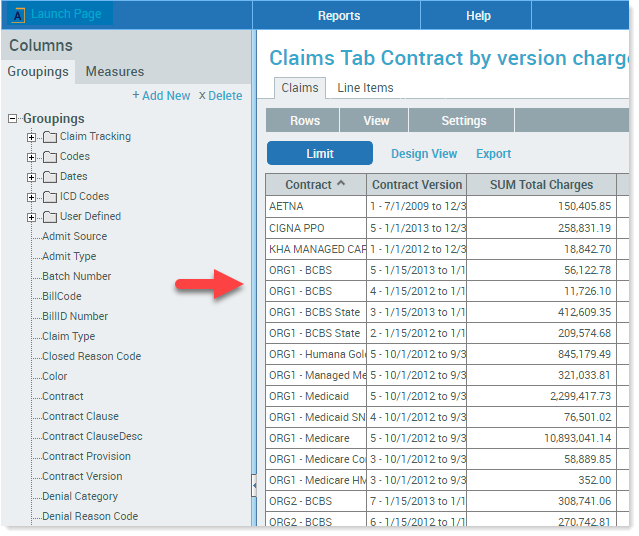Expand the Dates folder node
This screenshot has height=536, width=639.
click(31, 177)
